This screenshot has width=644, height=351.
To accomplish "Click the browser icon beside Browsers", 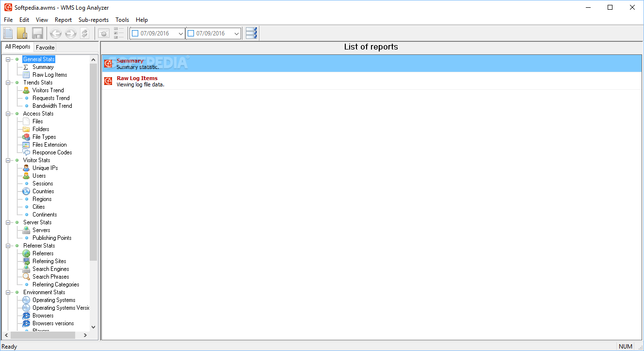I will click(26, 316).
